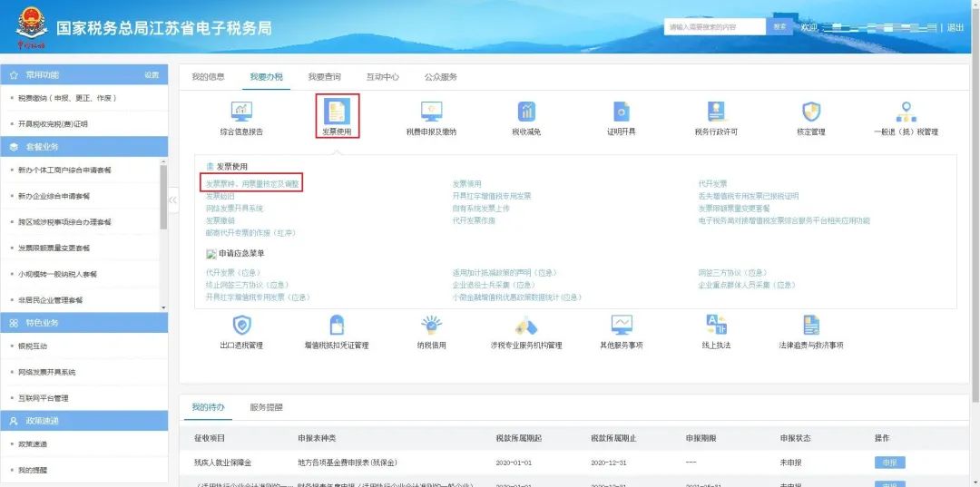The image size is (980, 487).
Task: Click the 套餐业务 sidebar header
Action: tap(83, 147)
